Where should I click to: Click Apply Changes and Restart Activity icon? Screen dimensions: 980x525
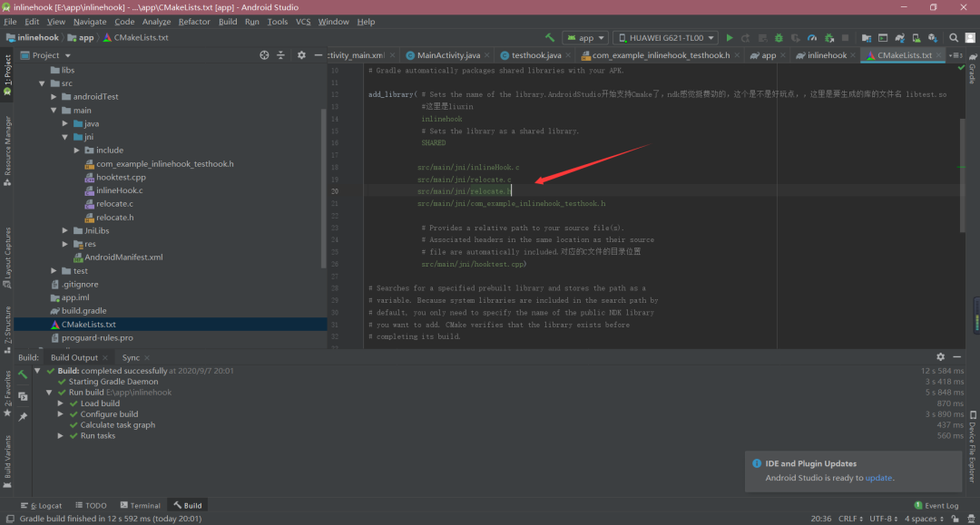746,38
